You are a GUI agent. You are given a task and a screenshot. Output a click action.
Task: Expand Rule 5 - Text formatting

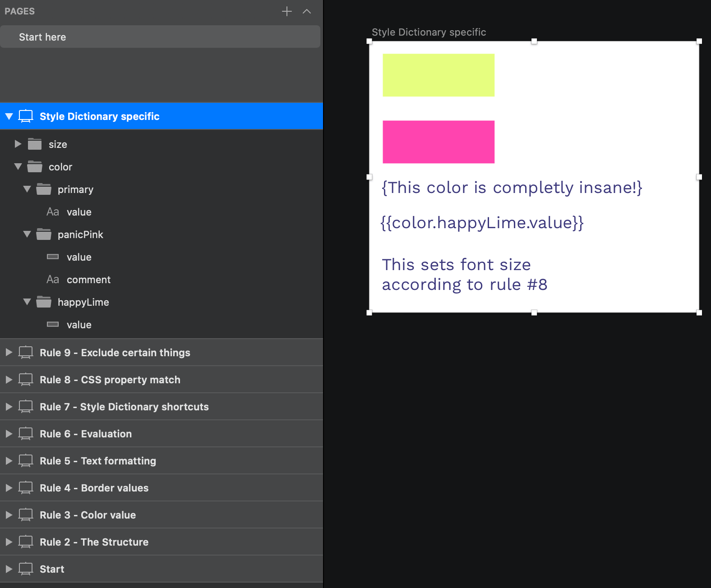tap(9, 460)
